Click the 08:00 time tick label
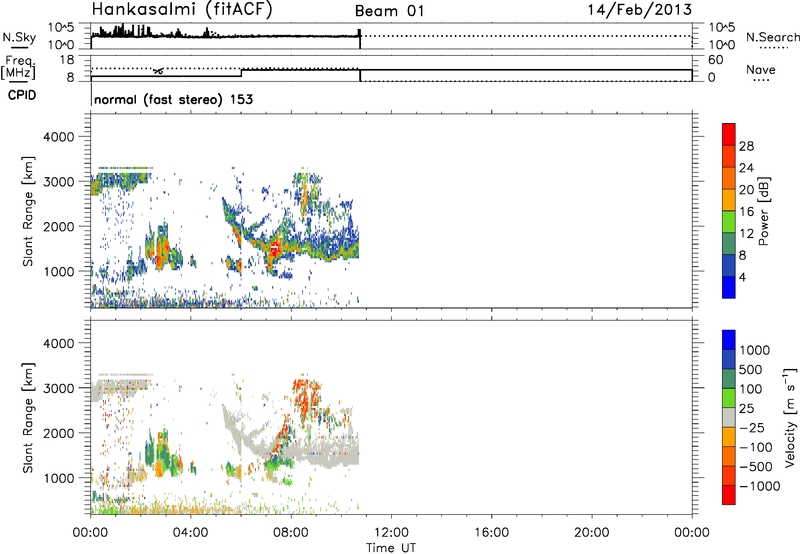Viewport: 800px width, 554px height. tap(291, 533)
